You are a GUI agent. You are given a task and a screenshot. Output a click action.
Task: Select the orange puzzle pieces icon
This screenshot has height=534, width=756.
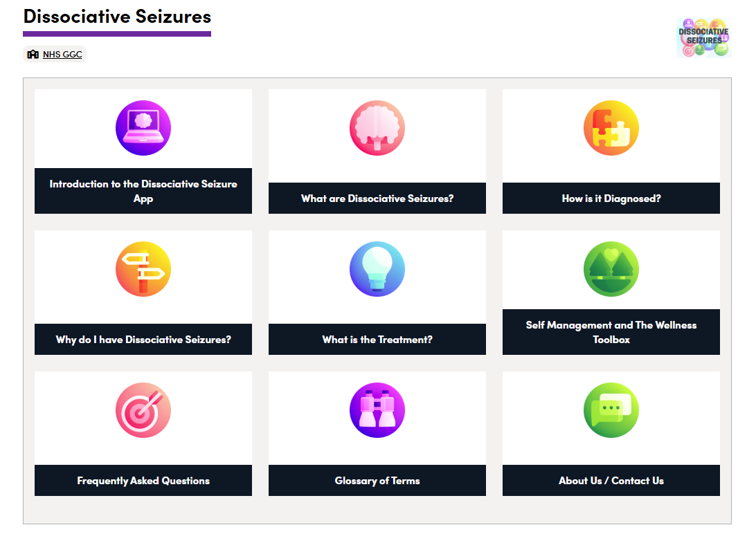611,128
